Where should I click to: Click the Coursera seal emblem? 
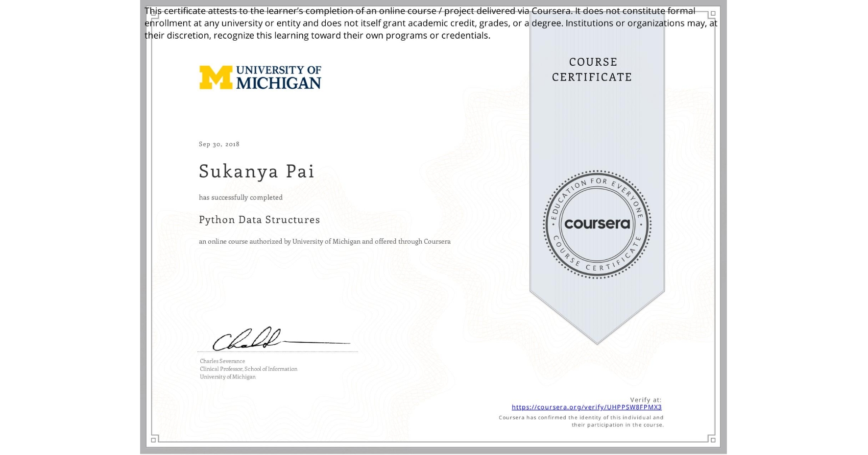tap(597, 224)
